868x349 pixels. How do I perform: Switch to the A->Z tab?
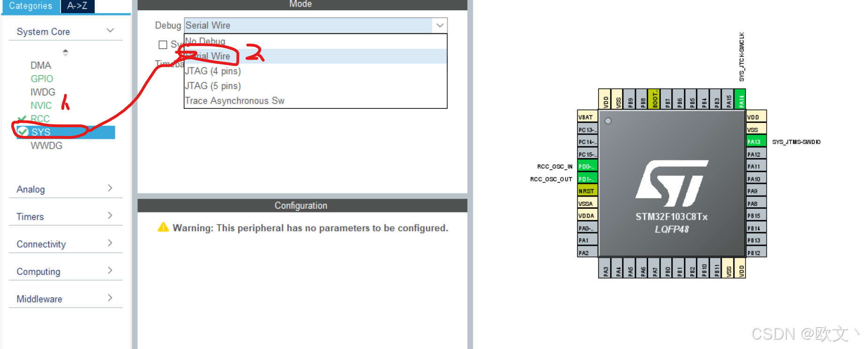77,6
